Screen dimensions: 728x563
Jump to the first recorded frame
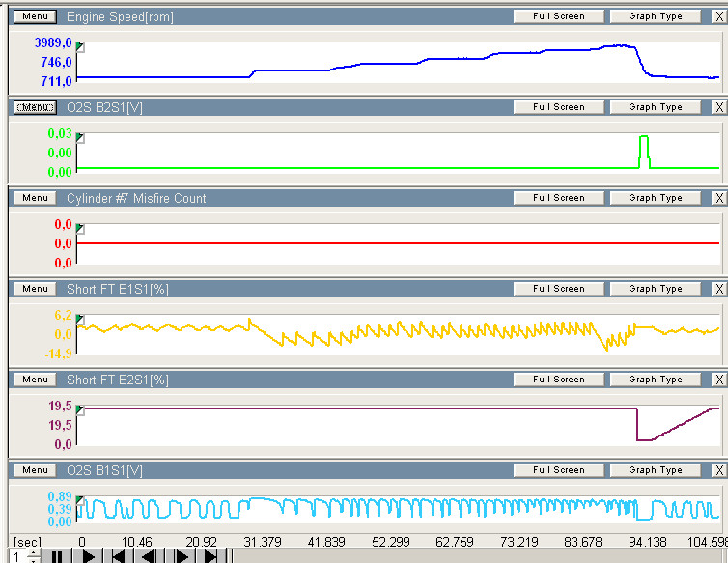[x=119, y=556]
